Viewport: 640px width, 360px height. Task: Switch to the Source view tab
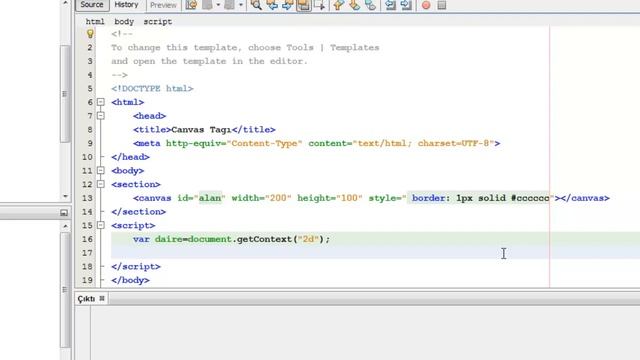click(92, 5)
